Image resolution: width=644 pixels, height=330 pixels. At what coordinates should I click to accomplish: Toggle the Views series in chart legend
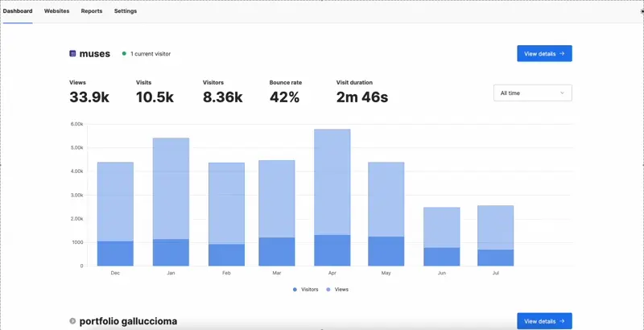pyautogui.click(x=337, y=289)
